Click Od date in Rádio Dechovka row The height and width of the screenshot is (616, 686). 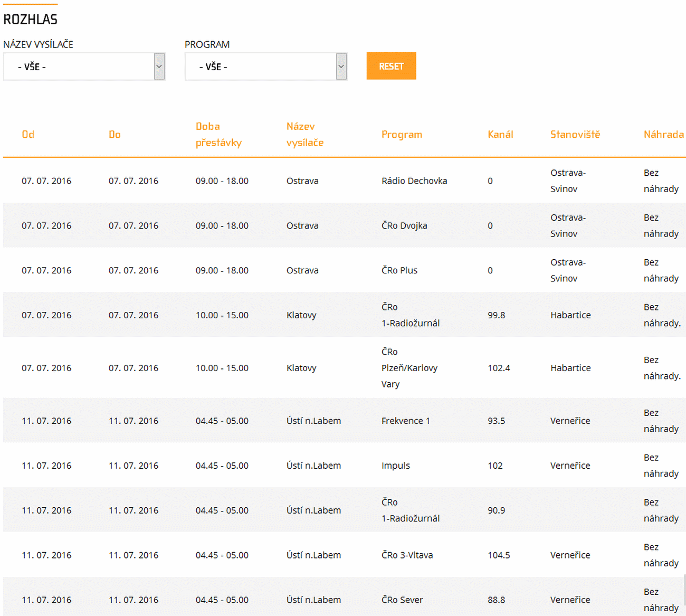(x=46, y=181)
